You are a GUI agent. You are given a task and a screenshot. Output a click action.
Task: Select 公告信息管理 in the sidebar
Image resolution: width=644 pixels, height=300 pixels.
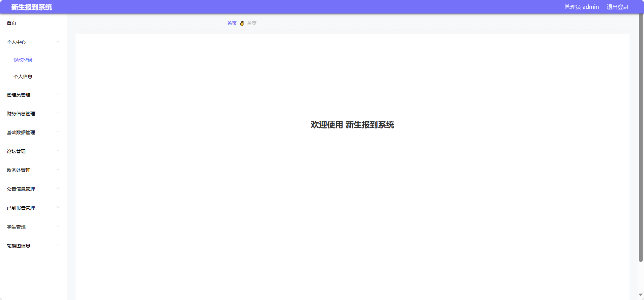(x=21, y=189)
